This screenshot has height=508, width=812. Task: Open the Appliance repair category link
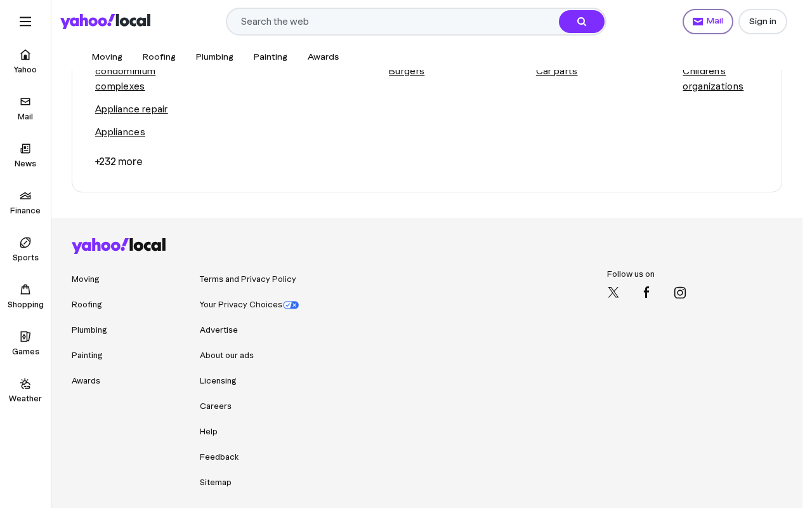131,109
